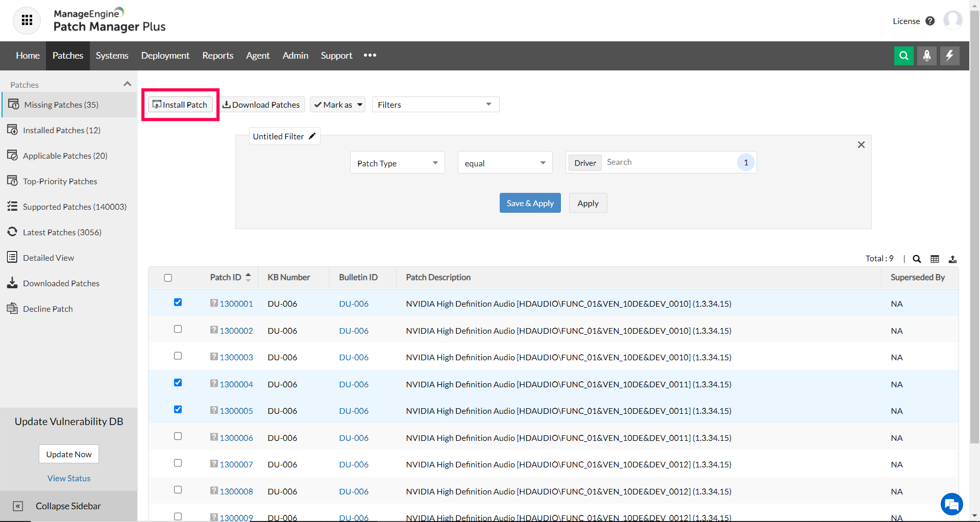Uncheck patch 1300001 row checkbox

[x=178, y=302]
